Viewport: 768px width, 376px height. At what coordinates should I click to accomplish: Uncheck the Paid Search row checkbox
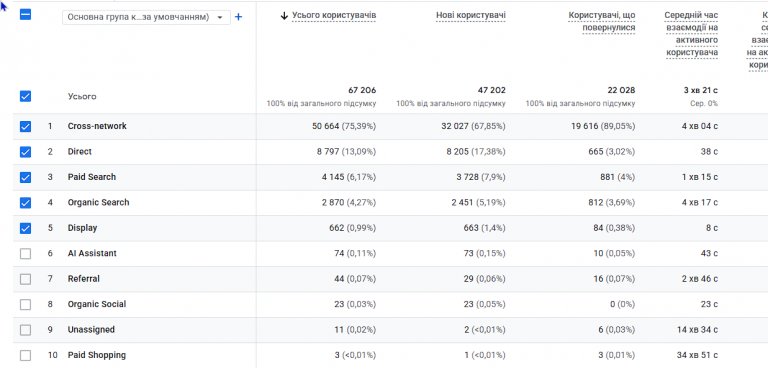tap(25, 178)
